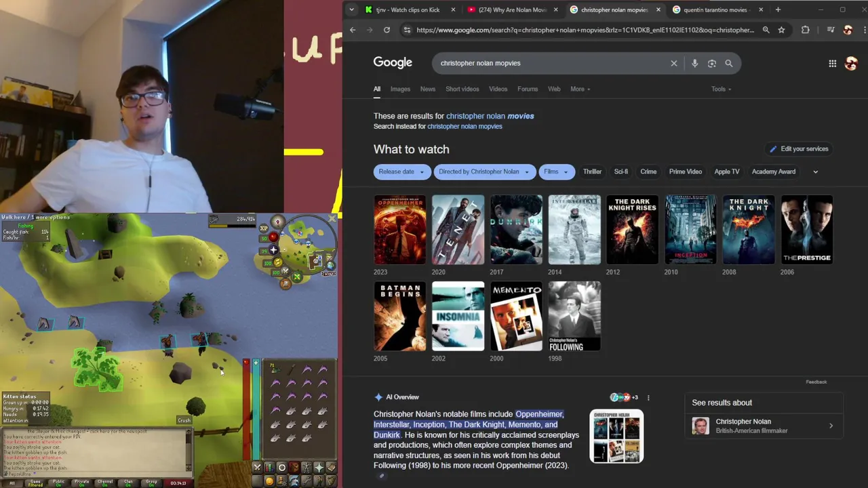Search by image with Google Lens icon
Screen dimensions: 868x488
tap(711, 63)
